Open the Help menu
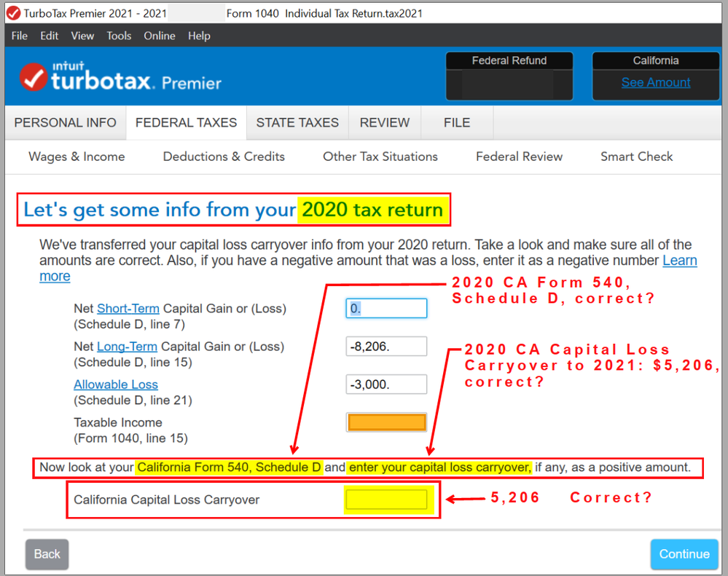Screen dimensions: 728x576 [199, 36]
